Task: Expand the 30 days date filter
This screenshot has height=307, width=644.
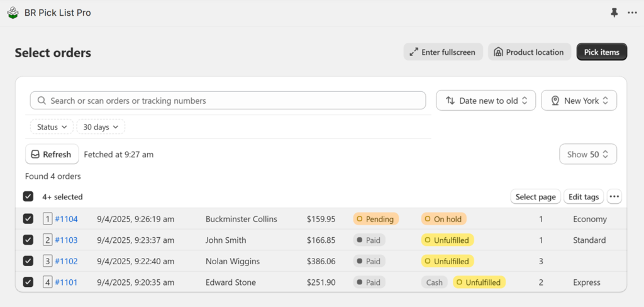Action: 101,127
